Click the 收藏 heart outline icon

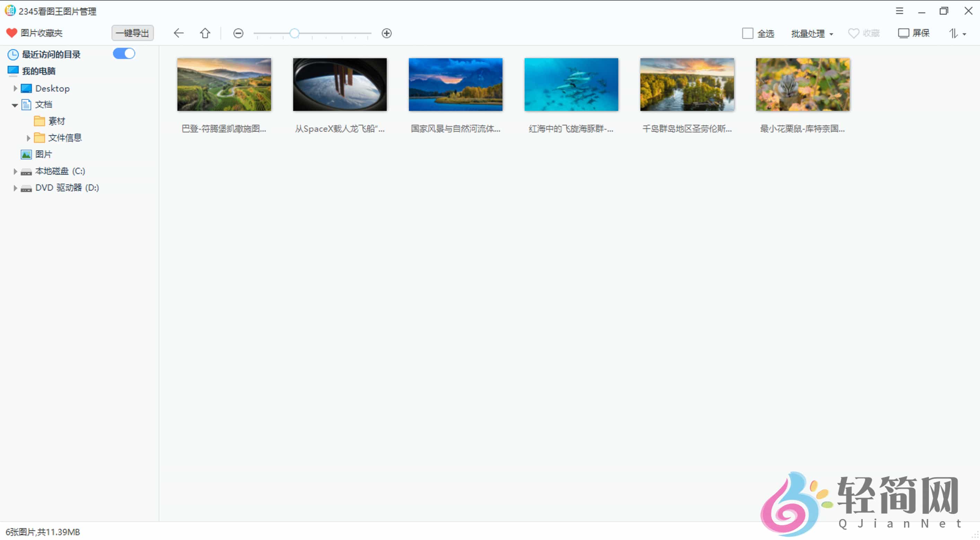(x=853, y=34)
